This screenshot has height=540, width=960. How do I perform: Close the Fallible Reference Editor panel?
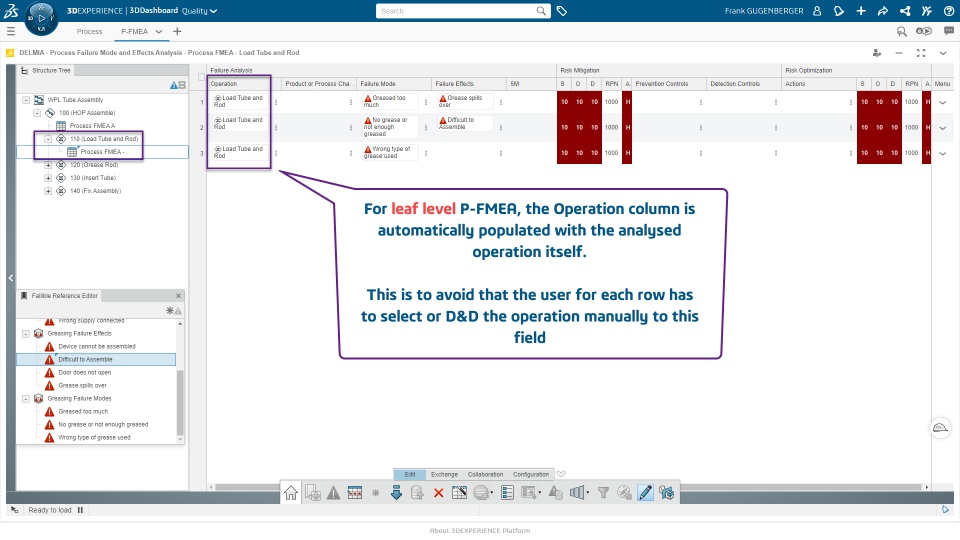(178, 296)
